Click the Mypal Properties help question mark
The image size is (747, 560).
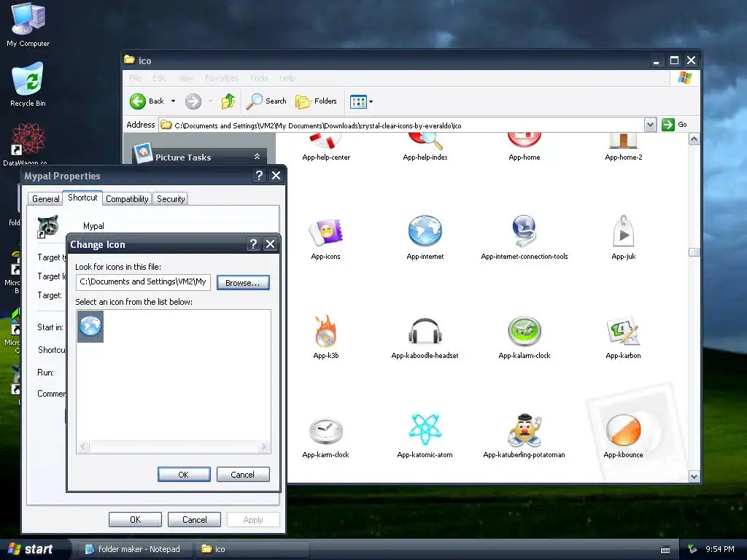point(259,176)
